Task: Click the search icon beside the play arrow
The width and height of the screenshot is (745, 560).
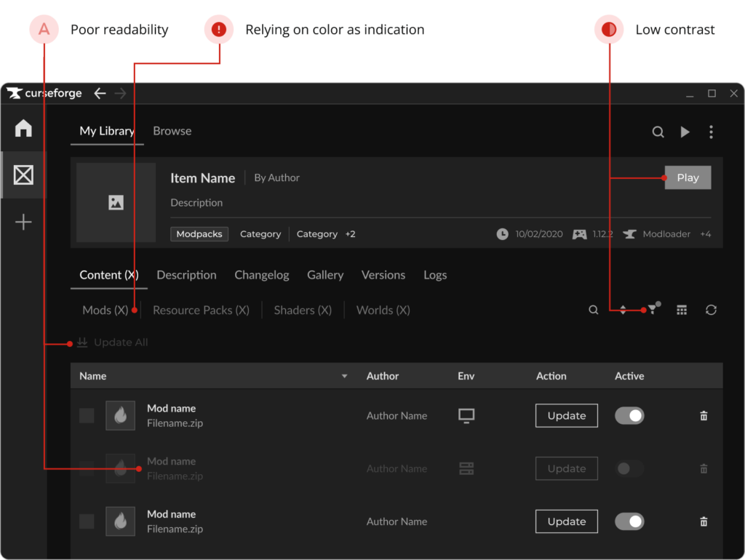Action: (x=658, y=132)
